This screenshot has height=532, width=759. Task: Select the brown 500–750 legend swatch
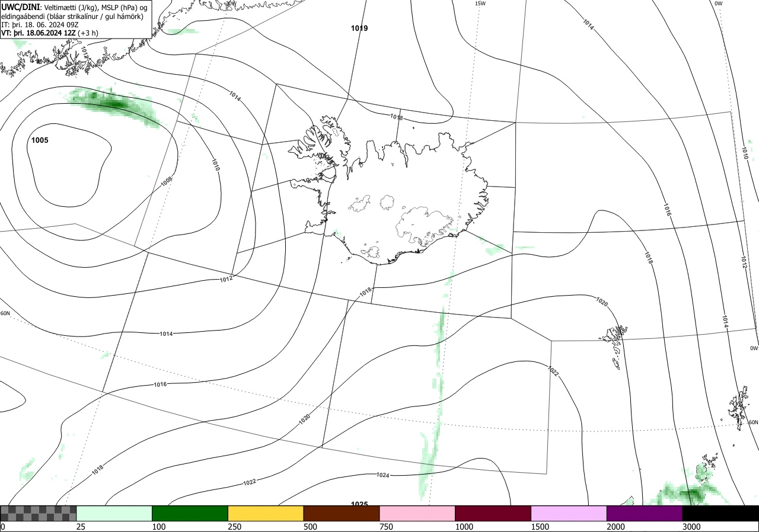point(342,513)
